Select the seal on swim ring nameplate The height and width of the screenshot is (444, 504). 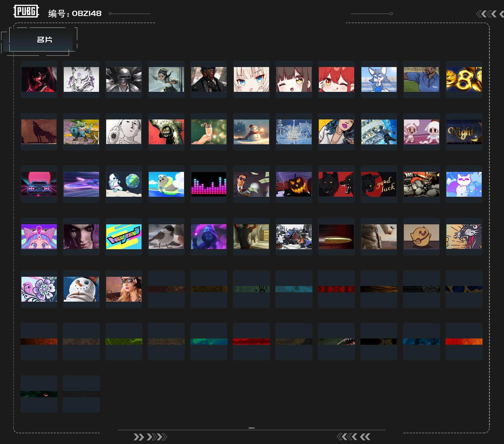point(166,184)
